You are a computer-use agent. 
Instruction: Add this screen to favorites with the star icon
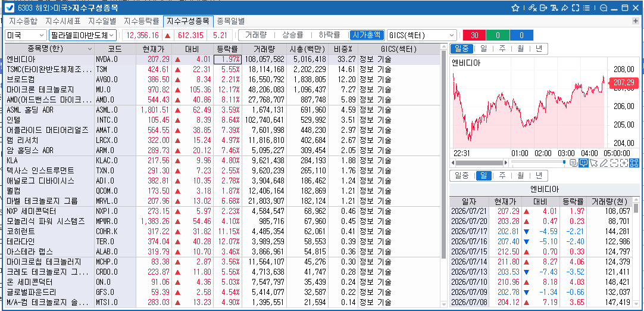[515, 8]
